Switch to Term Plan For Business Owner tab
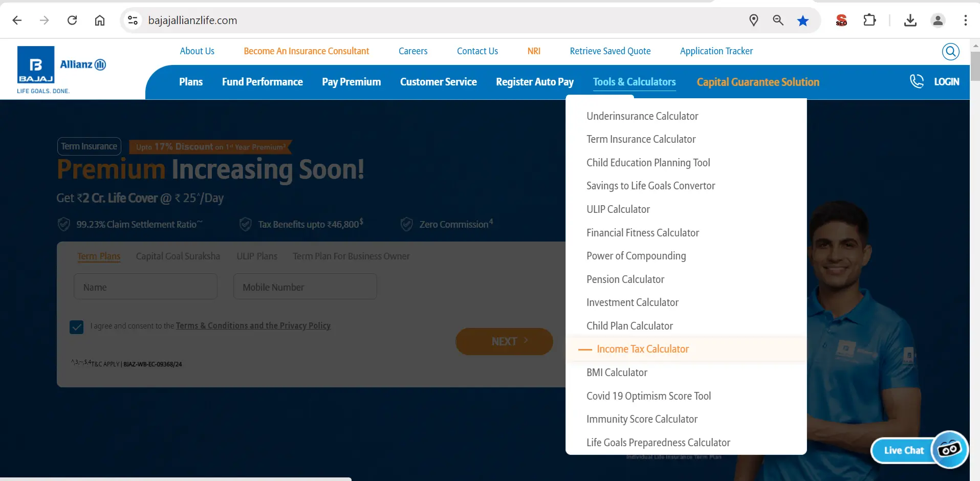Image resolution: width=980 pixels, height=481 pixels. tap(351, 256)
